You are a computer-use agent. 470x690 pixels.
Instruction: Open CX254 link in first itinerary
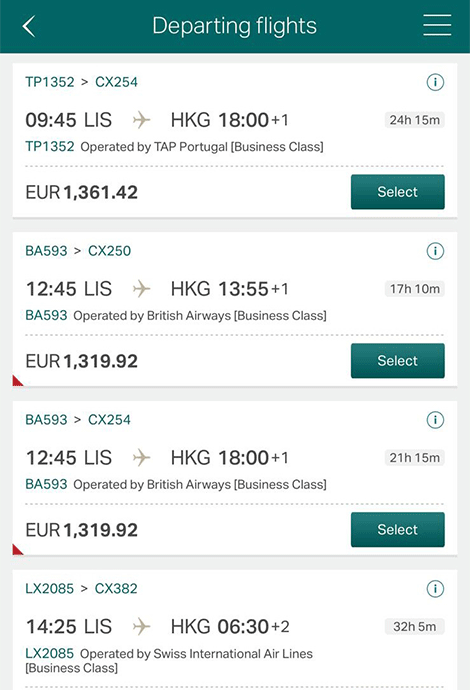116,82
